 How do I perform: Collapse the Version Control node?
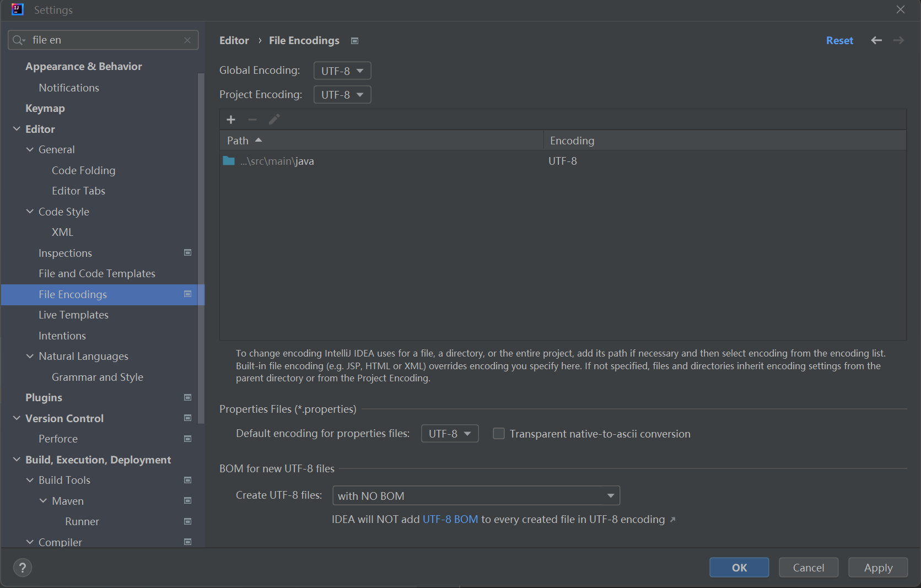click(x=17, y=418)
